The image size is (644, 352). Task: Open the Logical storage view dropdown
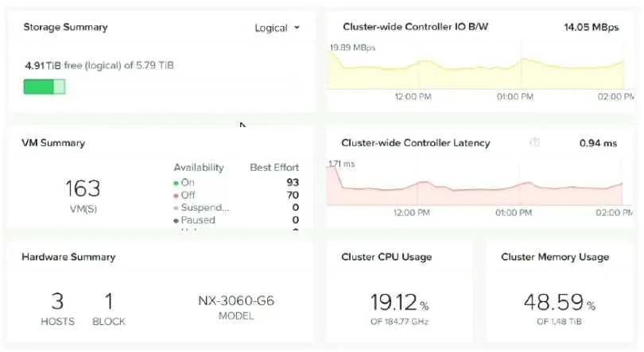click(277, 28)
